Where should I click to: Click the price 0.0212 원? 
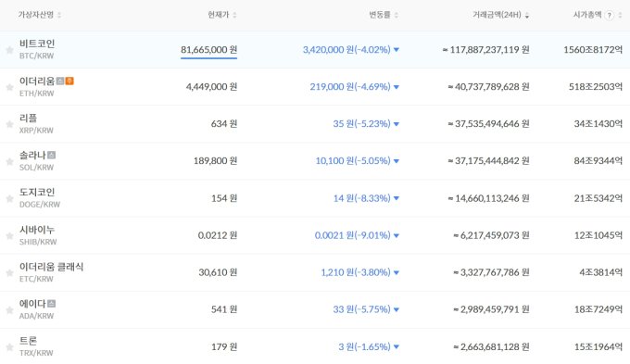tap(218, 235)
